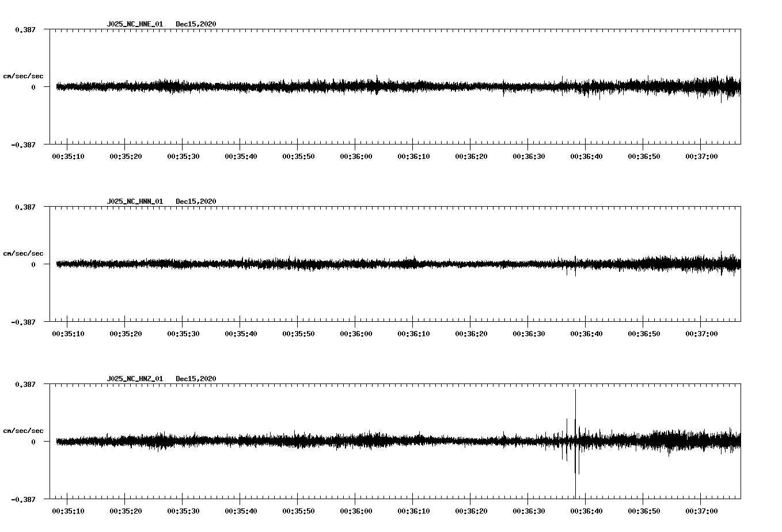The height and width of the screenshot is (532, 782).
Task: Select the J025_NC_HNZ_01 channel label
Action: coord(134,377)
